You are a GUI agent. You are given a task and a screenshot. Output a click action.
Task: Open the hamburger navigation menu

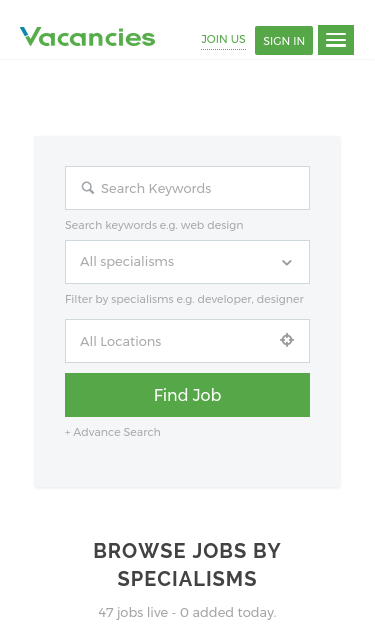(336, 40)
